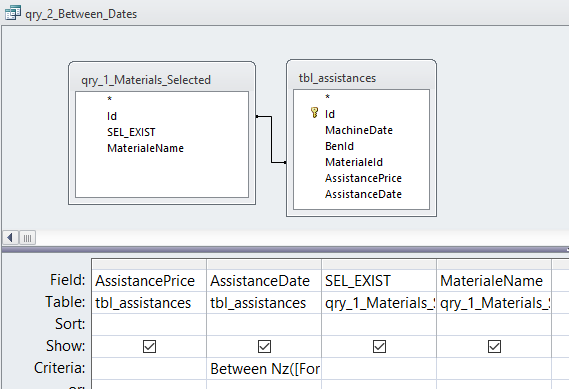Viewport: 569px width, 389px height.
Task: Toggle Show checkbox for MaterialeName column
Action: coord(494,346)
